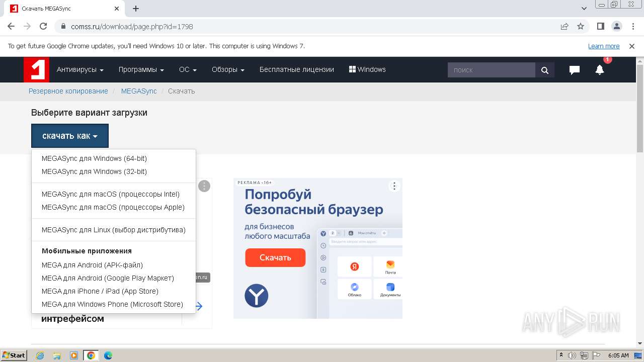Open the Chrome three-dot menu
This screenshot has height=362, width=644.
(x=632, y=26)
